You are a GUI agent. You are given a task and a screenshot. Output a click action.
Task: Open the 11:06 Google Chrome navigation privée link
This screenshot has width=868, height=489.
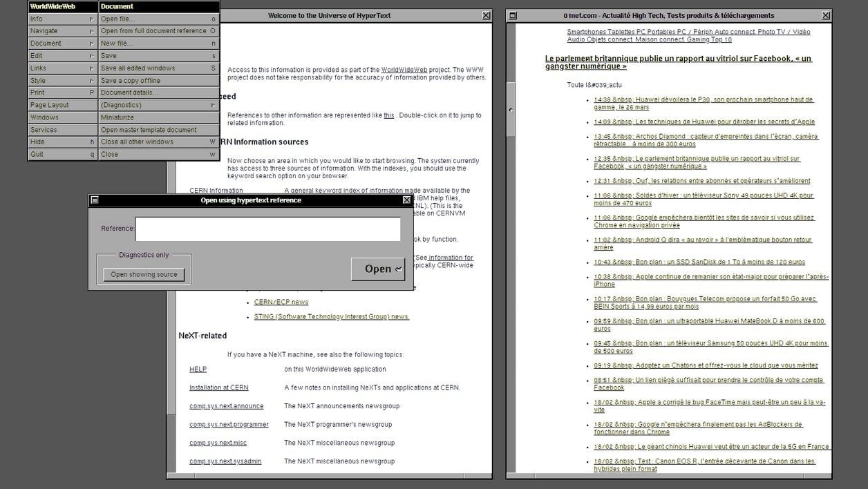704,221
